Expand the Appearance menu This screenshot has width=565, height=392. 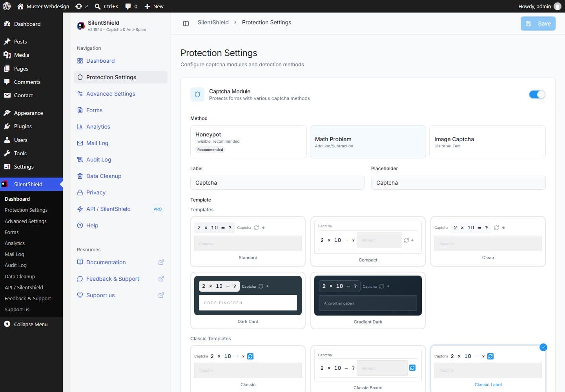coord(31,113)
